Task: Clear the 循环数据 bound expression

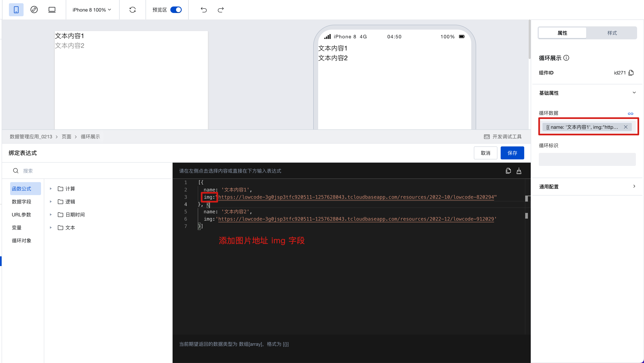Action: 626,127
